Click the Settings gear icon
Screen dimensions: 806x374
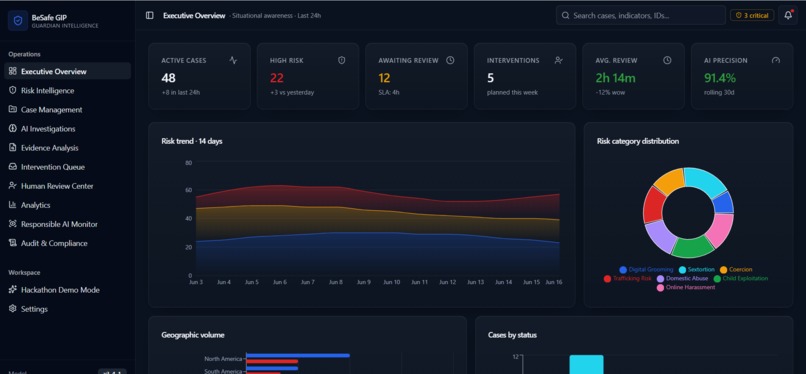13,309
